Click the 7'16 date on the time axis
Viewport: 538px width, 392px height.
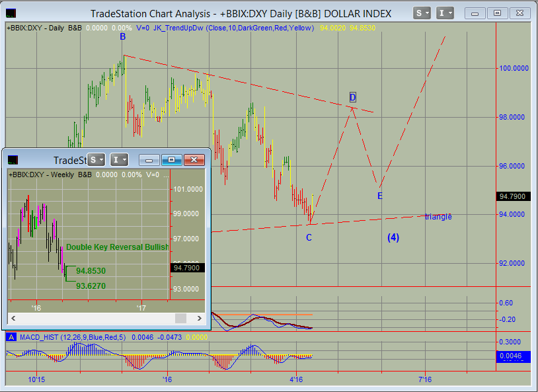click(425, 379)
